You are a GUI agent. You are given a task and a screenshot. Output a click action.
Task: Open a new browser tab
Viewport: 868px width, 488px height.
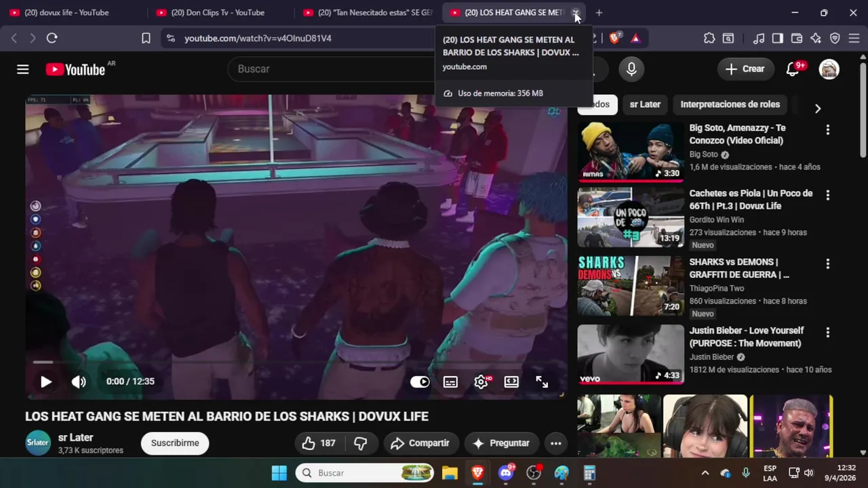click(x=599, y=12)
